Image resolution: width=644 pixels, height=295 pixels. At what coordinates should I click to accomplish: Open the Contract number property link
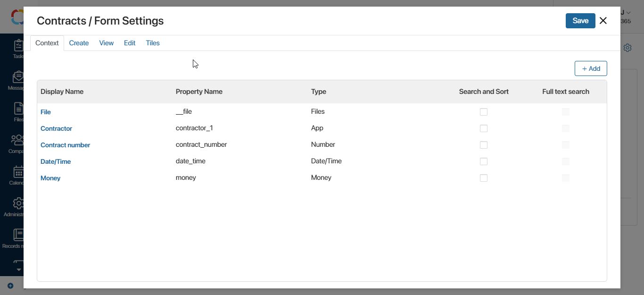pos(65,145)
